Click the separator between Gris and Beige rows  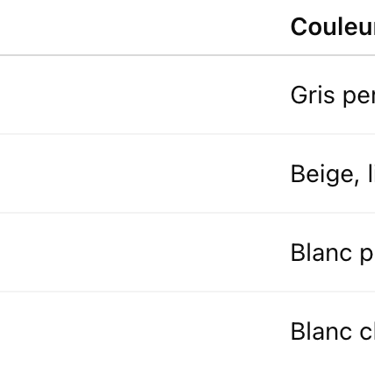coord(187,134)
